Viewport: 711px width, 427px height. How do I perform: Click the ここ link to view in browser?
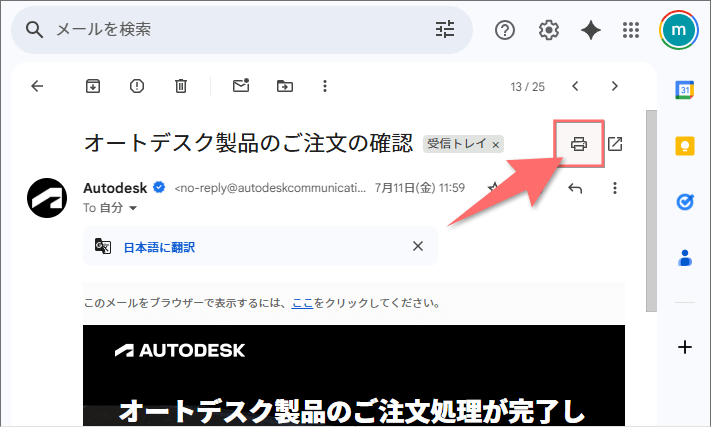point(302,303)
